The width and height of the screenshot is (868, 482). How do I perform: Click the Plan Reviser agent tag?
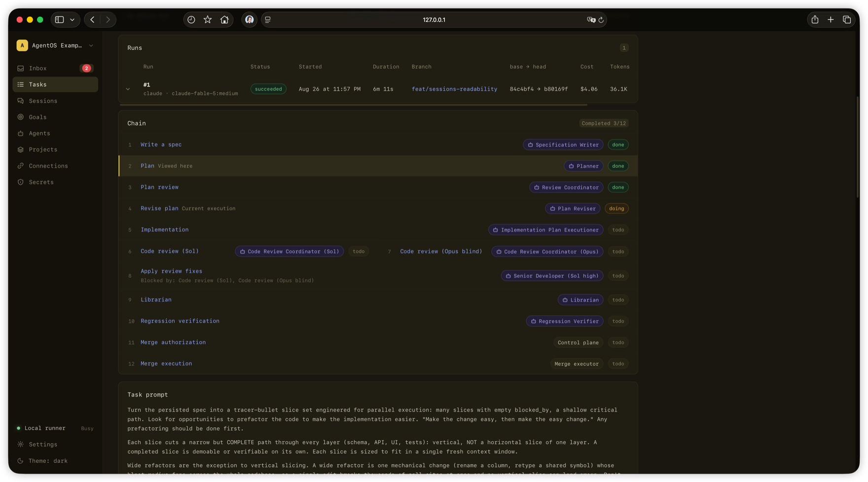(573, 209)
